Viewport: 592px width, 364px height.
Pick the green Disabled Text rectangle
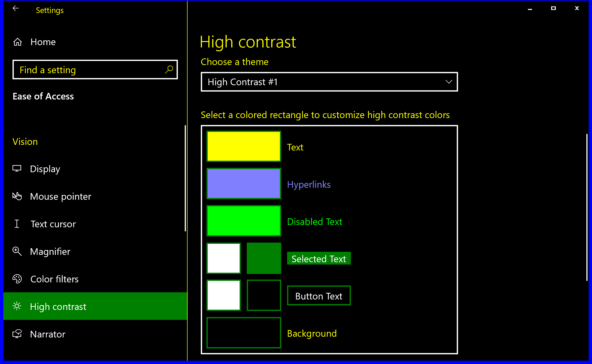(244, 220)
